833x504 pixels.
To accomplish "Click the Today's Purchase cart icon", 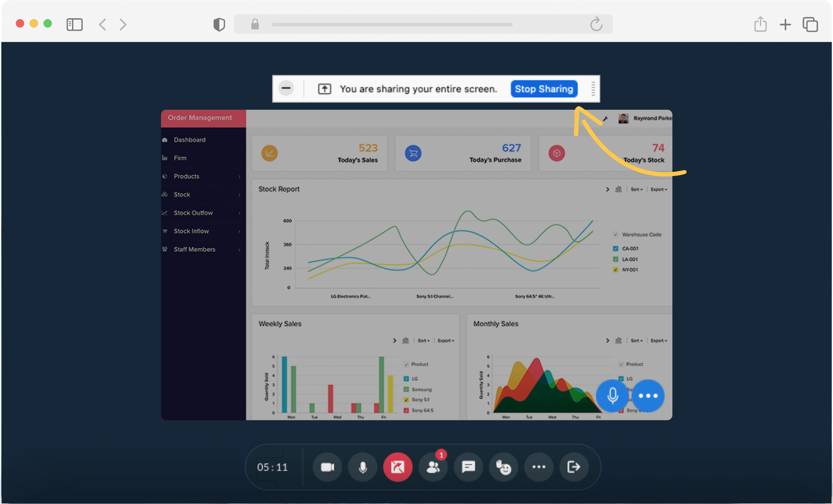I will pyautogui.click(x=413, y=153).
